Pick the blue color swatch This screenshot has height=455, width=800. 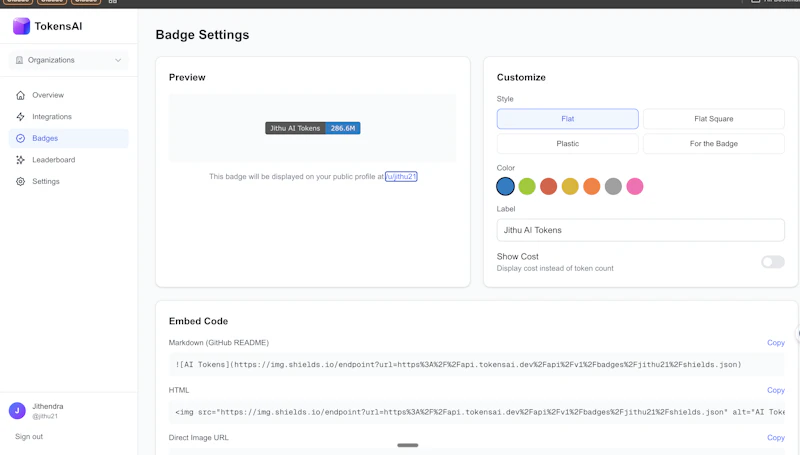pos(506,187)
